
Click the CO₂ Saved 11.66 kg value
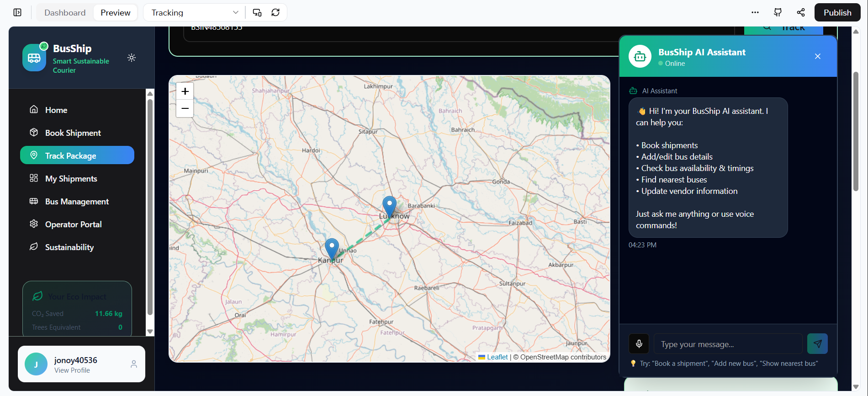[109, 314]
